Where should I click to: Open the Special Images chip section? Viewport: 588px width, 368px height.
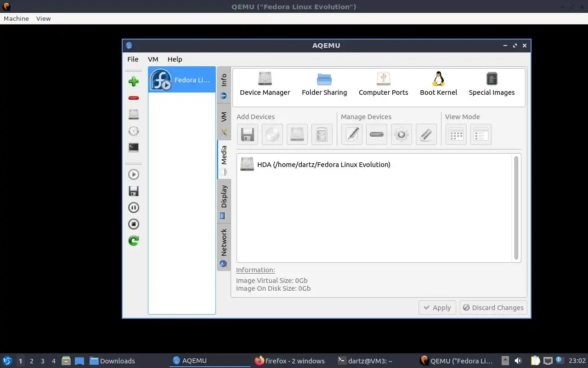point(492,84)
